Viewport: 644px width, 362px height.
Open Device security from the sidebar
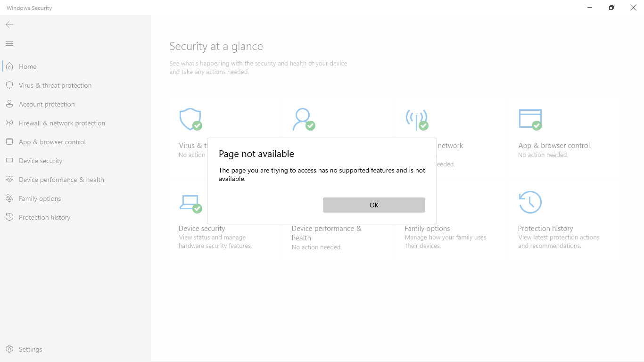[40, 160]
